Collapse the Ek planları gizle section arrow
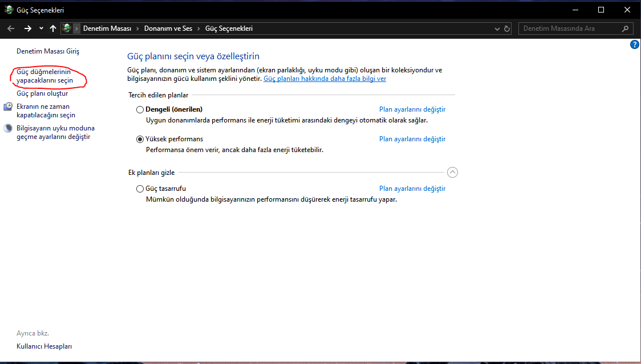Image resolution: width=641 pixels, height=364 pixels. pos(452,173)
